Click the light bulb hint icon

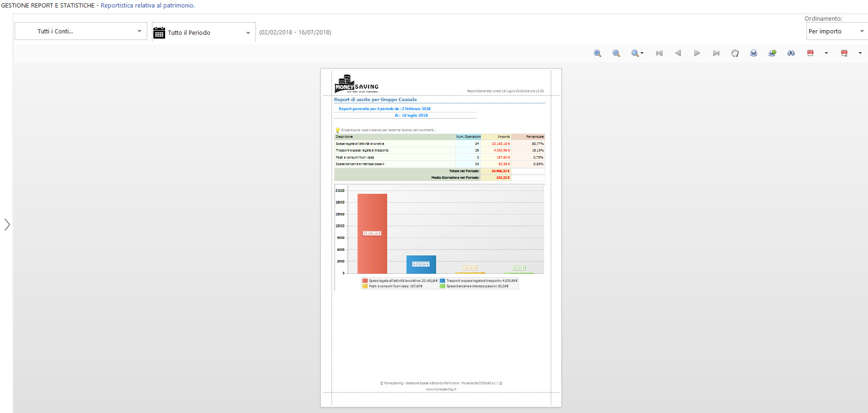pyautogui.click(x=337, y=130)
